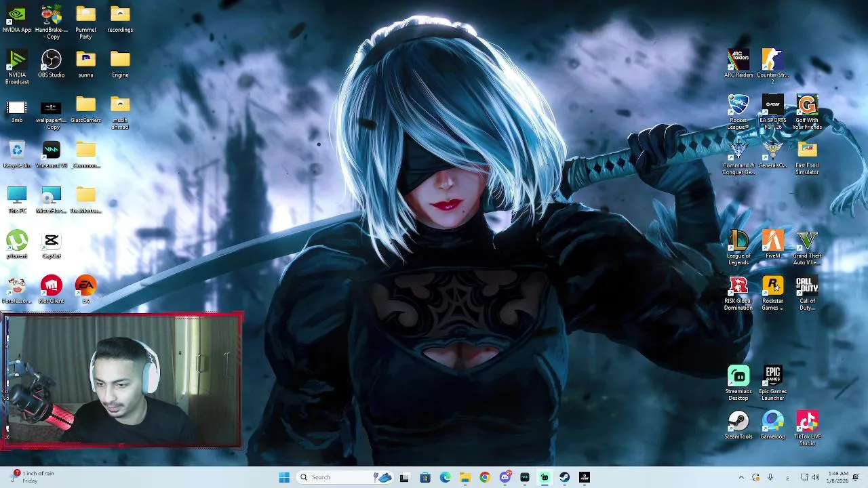The image size is (868, 488).
Task: Select Command & Conquer Generals shortcut
Action: [x=738, y=158]
